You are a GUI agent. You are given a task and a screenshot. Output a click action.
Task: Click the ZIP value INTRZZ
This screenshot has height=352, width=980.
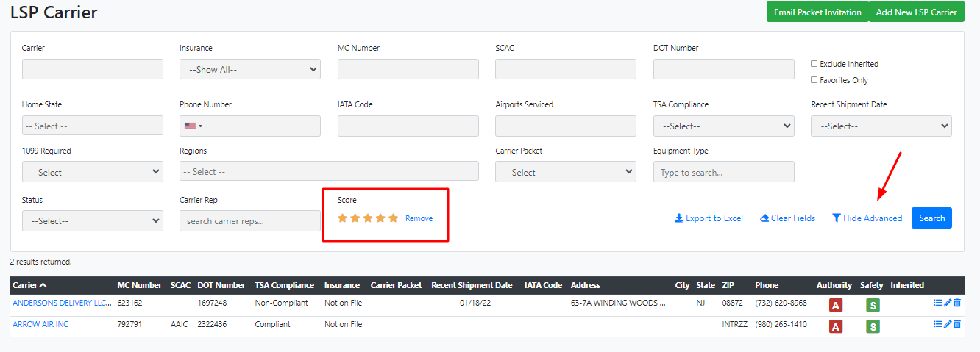click(x=735, y=324)
